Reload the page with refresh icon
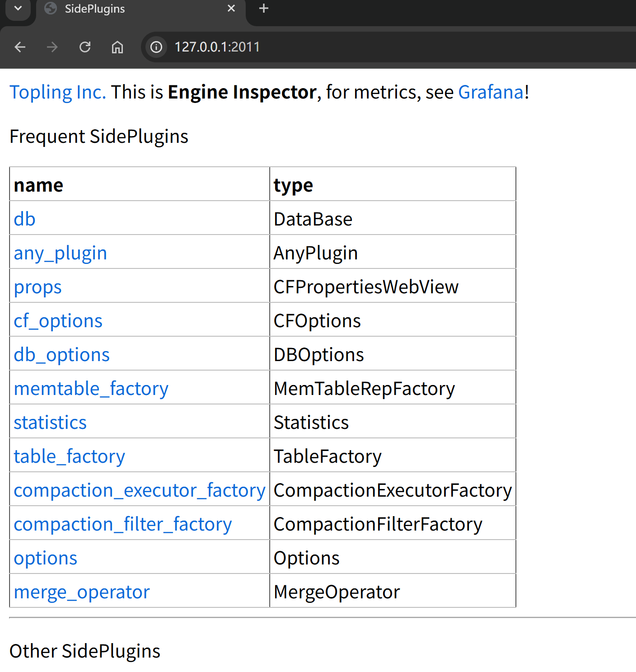The height and width of the screenshot is (672, 636). coord(85,47)
